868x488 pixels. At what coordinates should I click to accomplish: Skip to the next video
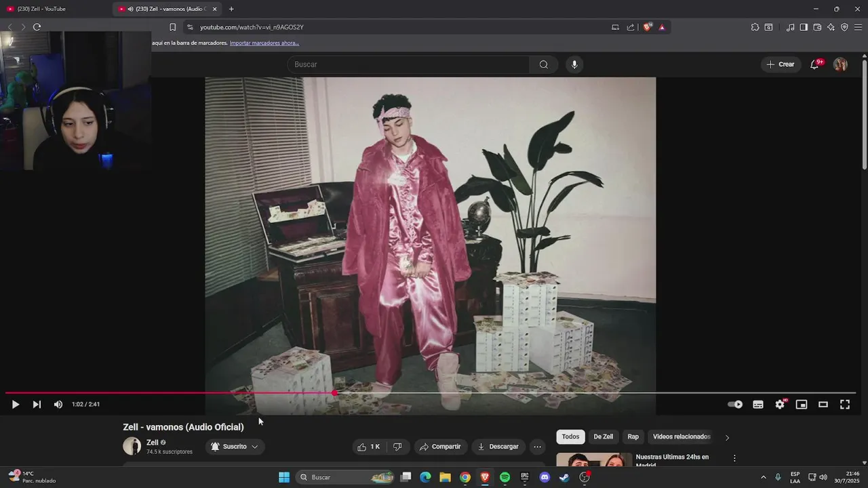tap(37, 405)
